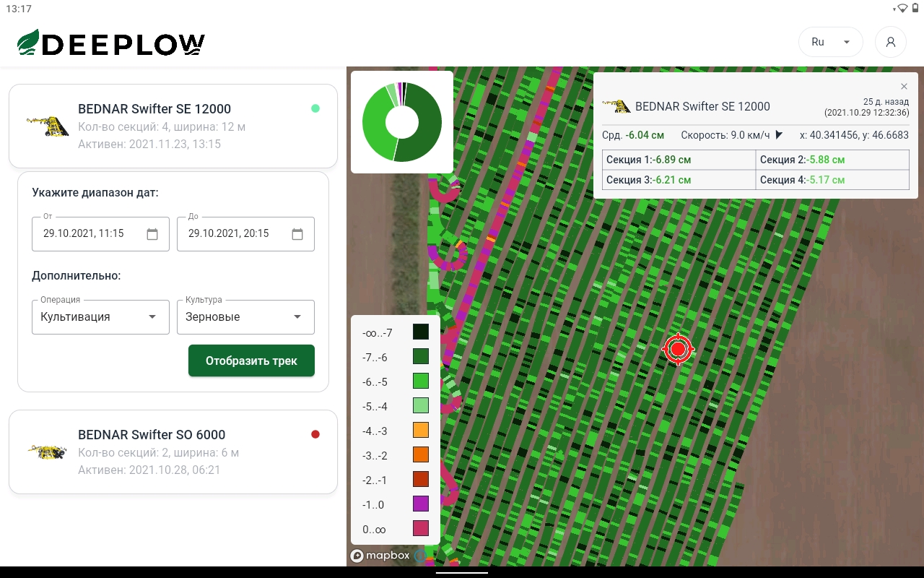924x578 pixels.
Task: Click the 'От' start date field
Action: click(x=100, y=234)
